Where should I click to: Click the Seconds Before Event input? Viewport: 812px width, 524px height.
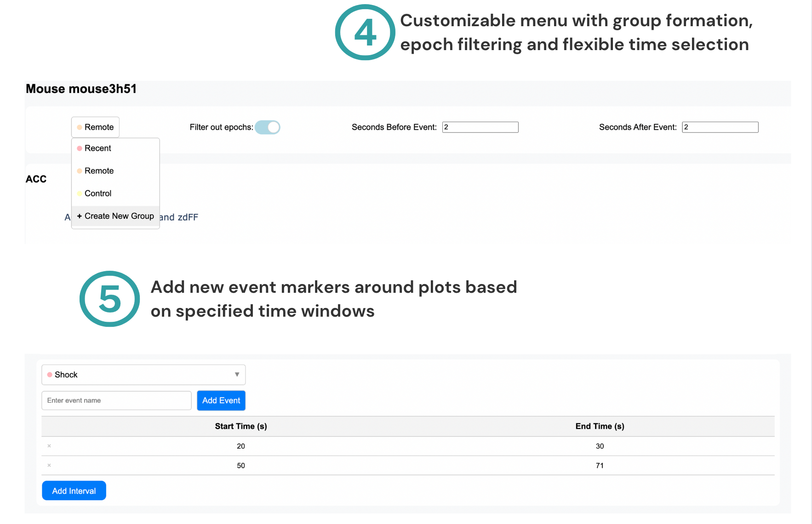(x=480, y=127)
